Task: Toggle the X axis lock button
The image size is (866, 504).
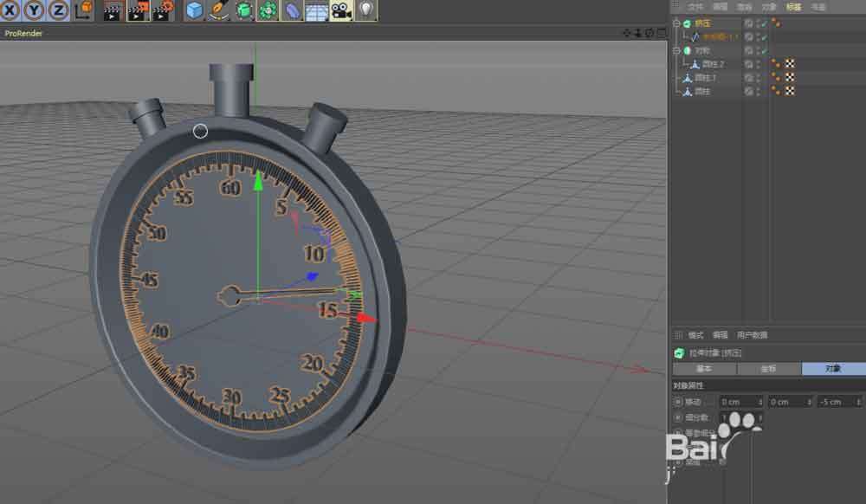Action: pos(11,10)
